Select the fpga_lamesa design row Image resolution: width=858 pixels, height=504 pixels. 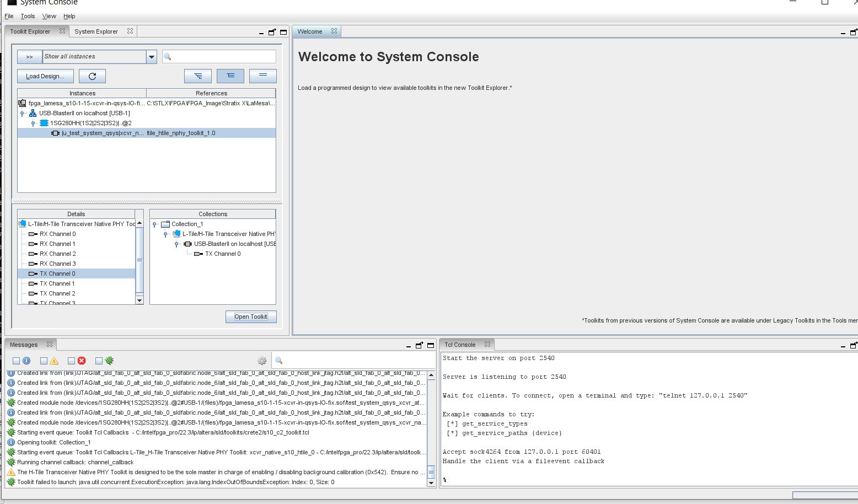tap(147, 103)
